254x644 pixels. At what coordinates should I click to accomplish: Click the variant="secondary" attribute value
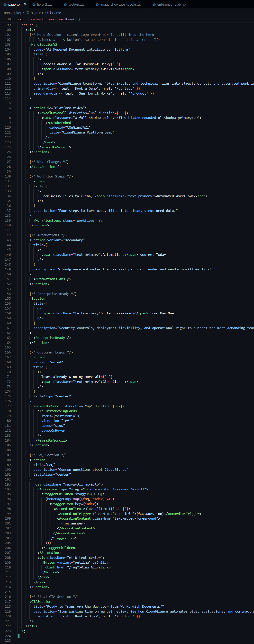[74, 240]
